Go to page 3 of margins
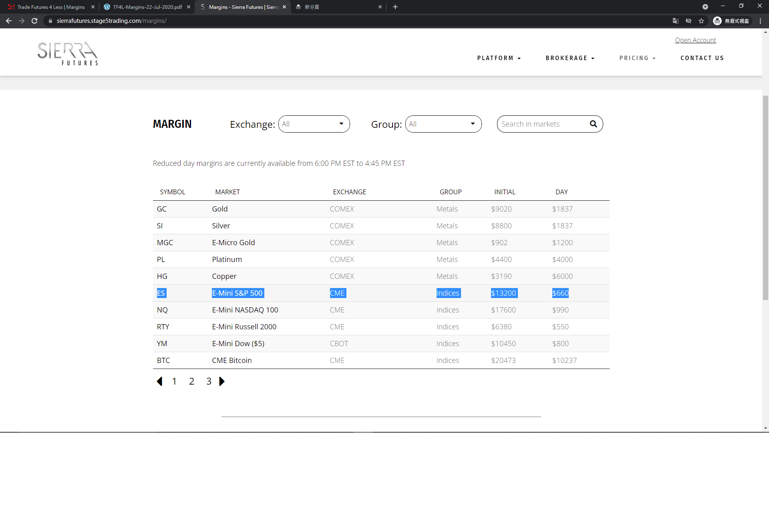The image size is (769, 532). point(209,381)
